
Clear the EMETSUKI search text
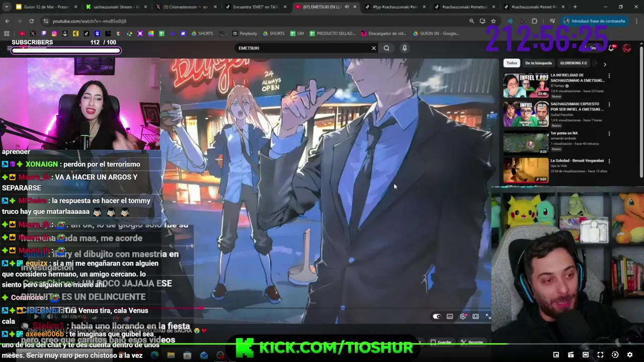tap(373, 48)
